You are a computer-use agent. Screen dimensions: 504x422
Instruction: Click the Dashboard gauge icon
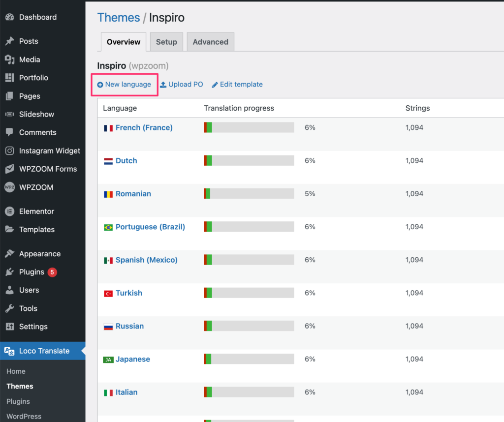click(x=10, y=17)
